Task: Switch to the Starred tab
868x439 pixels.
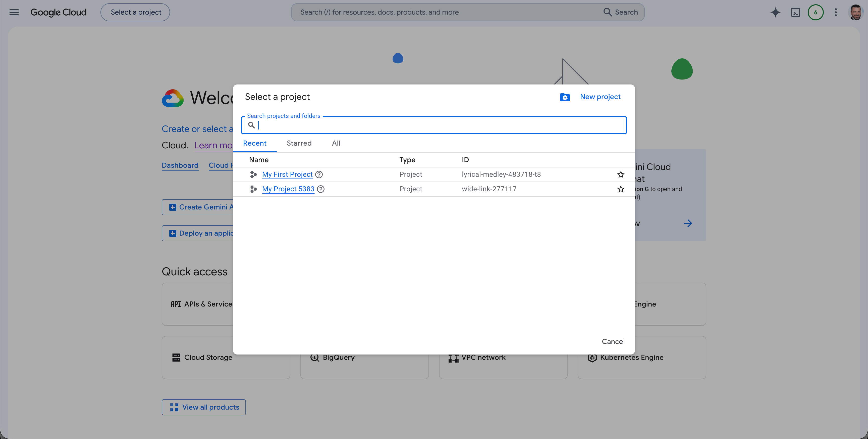Action: click(x=299, y=143)
